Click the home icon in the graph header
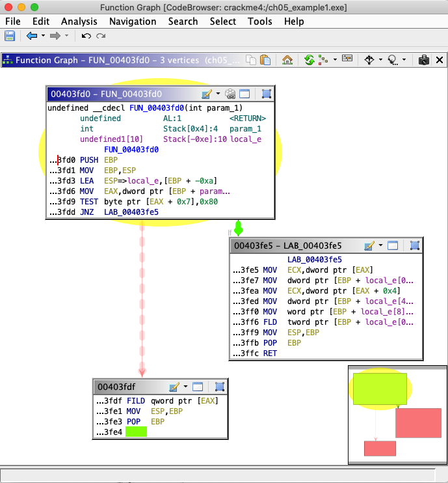 point(287,60)
